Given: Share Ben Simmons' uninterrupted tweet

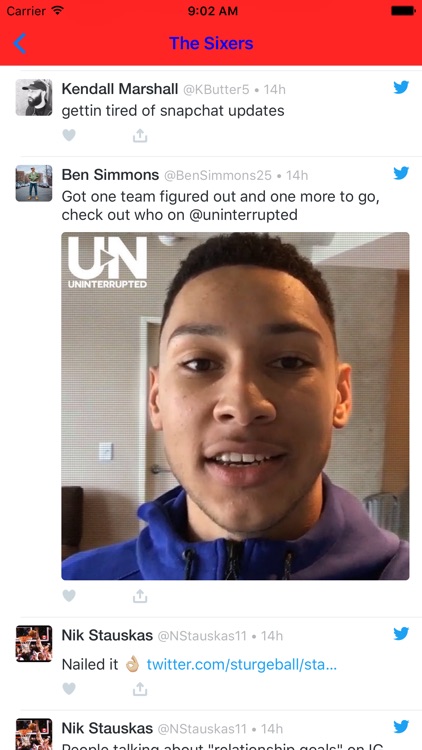Looking at the screenshot, I should [140, 596].
